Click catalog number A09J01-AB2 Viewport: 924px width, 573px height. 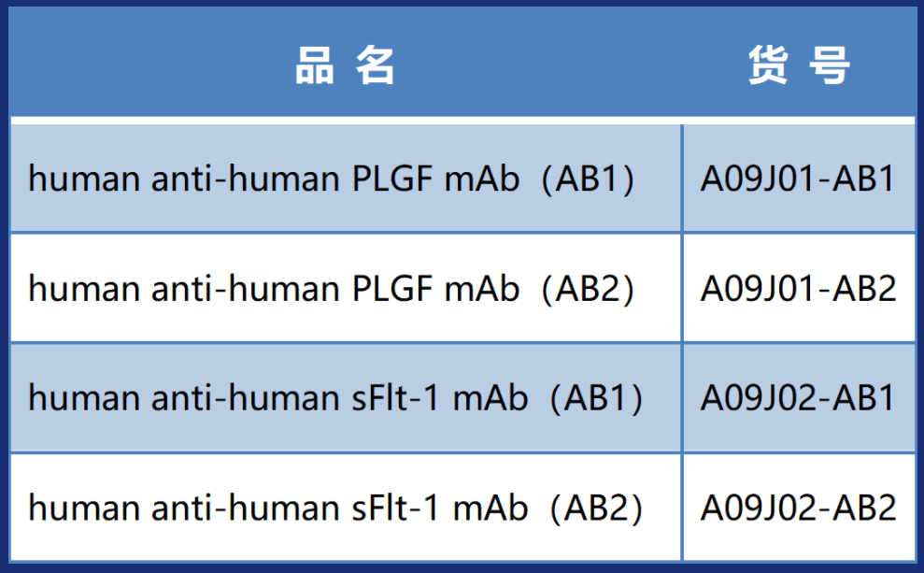coord(799,288)
